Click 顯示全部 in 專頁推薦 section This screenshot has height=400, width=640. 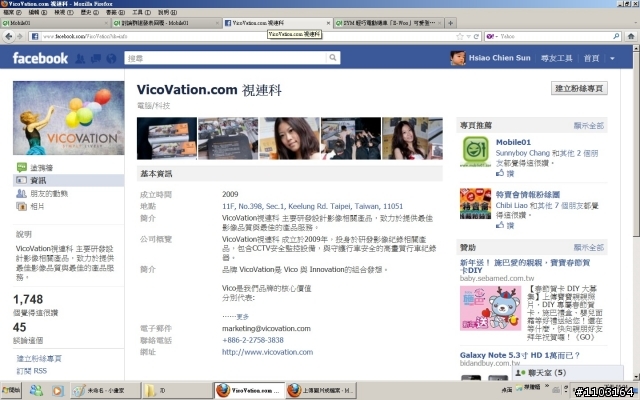coord(588,125)
